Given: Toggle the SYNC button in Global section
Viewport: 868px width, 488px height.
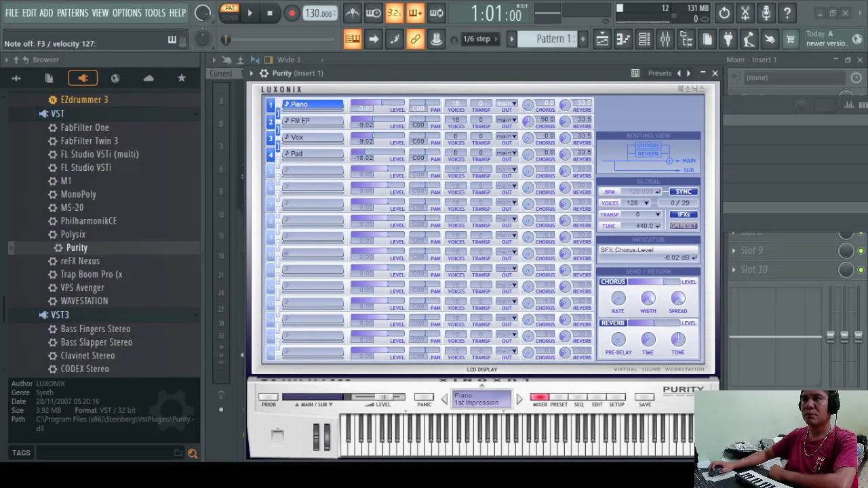Looking at the screenshot, I should tap(683, 192).
